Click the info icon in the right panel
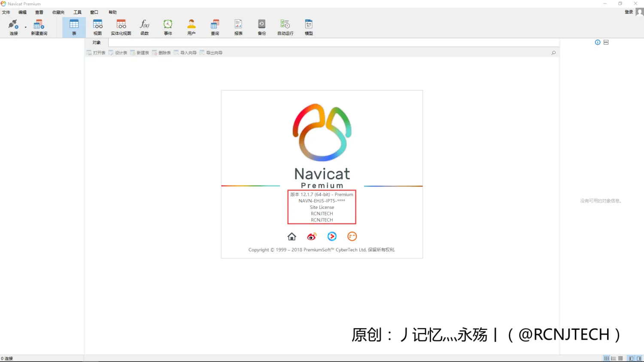 [x=598, y=42]
